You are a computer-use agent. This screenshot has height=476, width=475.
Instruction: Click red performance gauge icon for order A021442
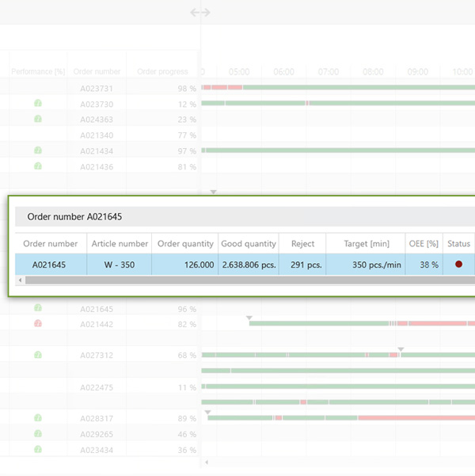pos(38,324)
